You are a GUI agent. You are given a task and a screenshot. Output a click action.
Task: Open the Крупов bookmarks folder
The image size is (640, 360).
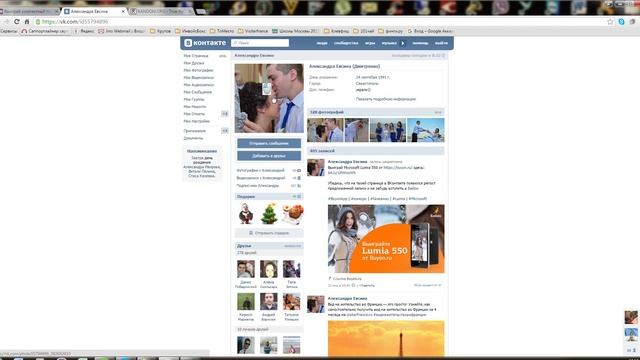point(161,31)
